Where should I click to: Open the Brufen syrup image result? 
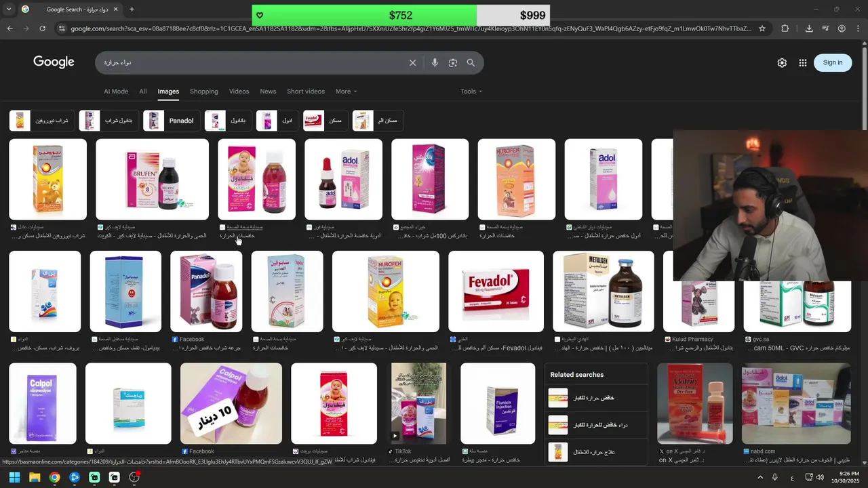152,180
